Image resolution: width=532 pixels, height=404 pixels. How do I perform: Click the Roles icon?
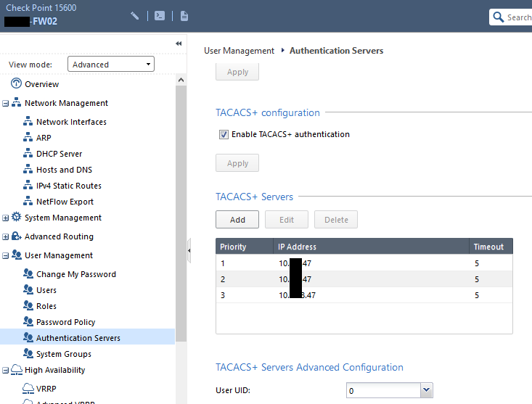point(28,305)
